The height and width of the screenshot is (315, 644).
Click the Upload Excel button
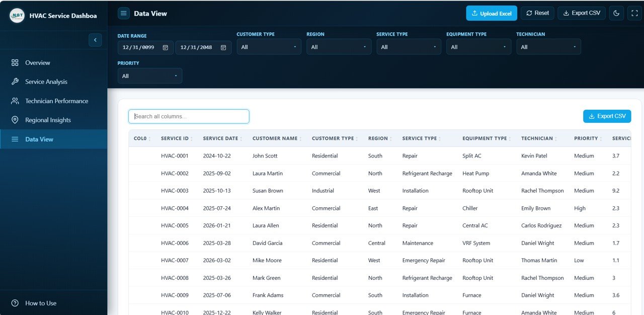[492, 13]
